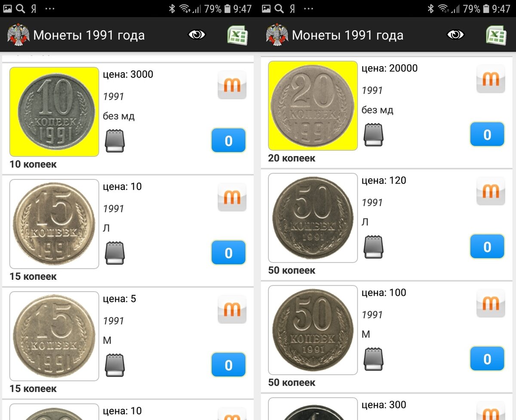
Task: Open notepad icon for 15 kopeck Л coin
Action: point(115,253)
